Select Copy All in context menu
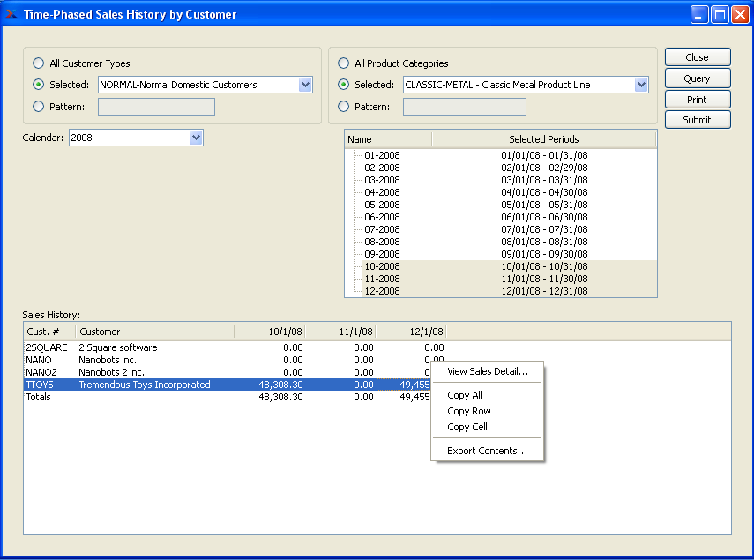This screenshot has width=754, height=560. point(465,395)
